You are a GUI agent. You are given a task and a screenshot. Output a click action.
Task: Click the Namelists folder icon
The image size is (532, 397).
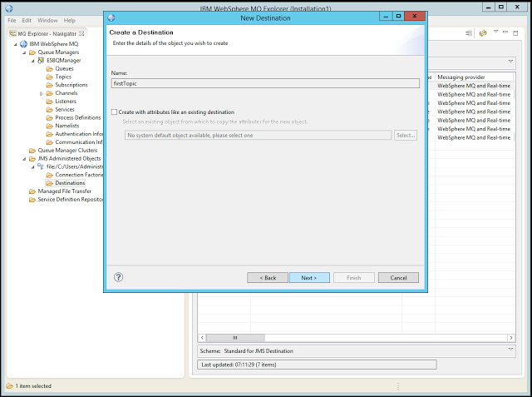tap(50, 126)
